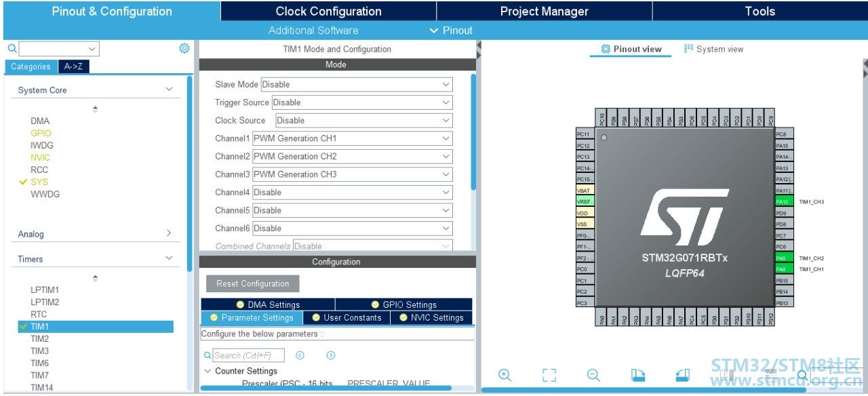Click the PA10 pin on the chip
868x396 pixels.
(x=784, y=201)
